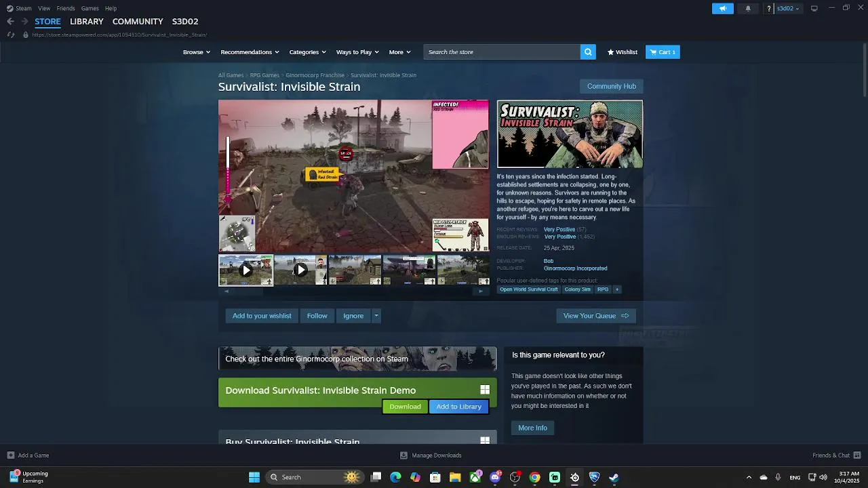
Task: Click the Colony Sim tag
Action: tap(577, 289)
